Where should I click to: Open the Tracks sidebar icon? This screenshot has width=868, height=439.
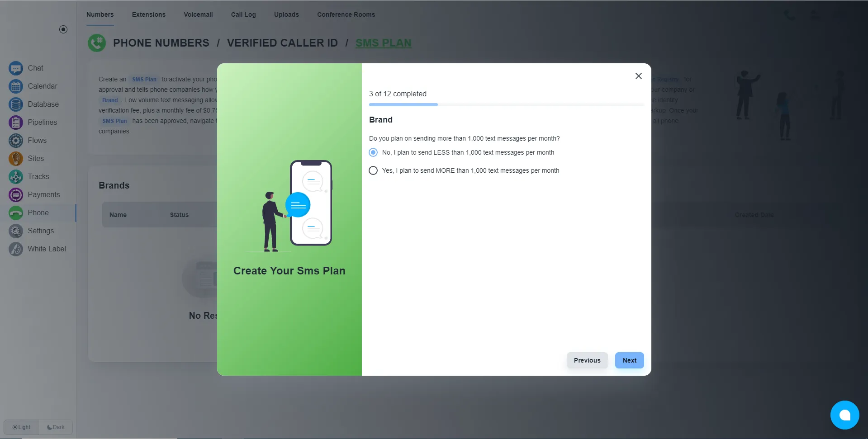16,177
